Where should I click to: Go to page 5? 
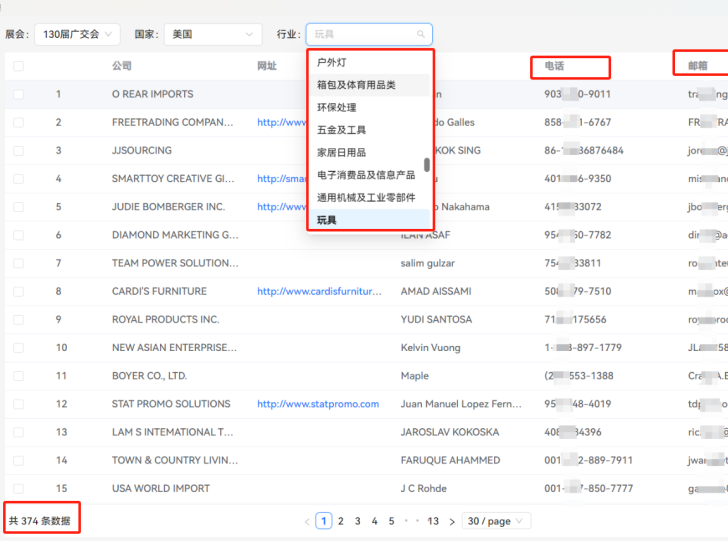pyautogui.click(x=391, y=521)
